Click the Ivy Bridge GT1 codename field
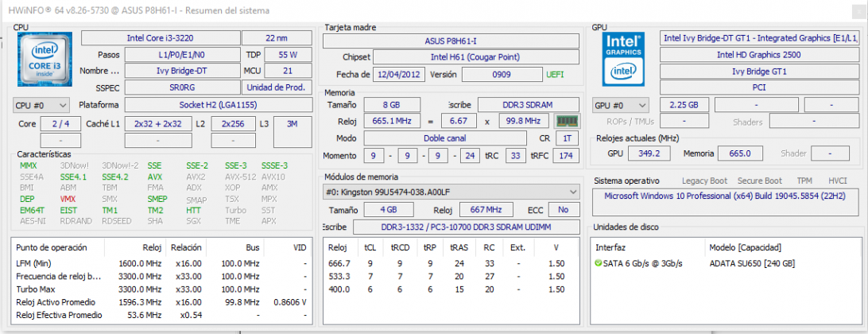Screen dimensions: 868x334 (758, 71)
